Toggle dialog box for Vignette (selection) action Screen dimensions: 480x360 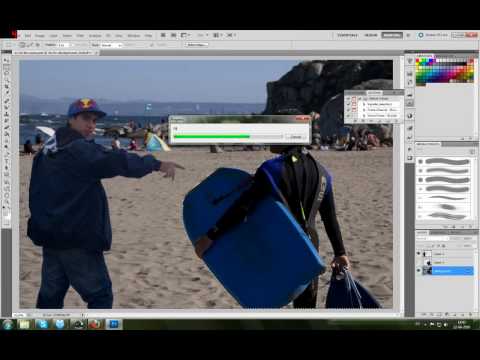(x=354, y=104)
